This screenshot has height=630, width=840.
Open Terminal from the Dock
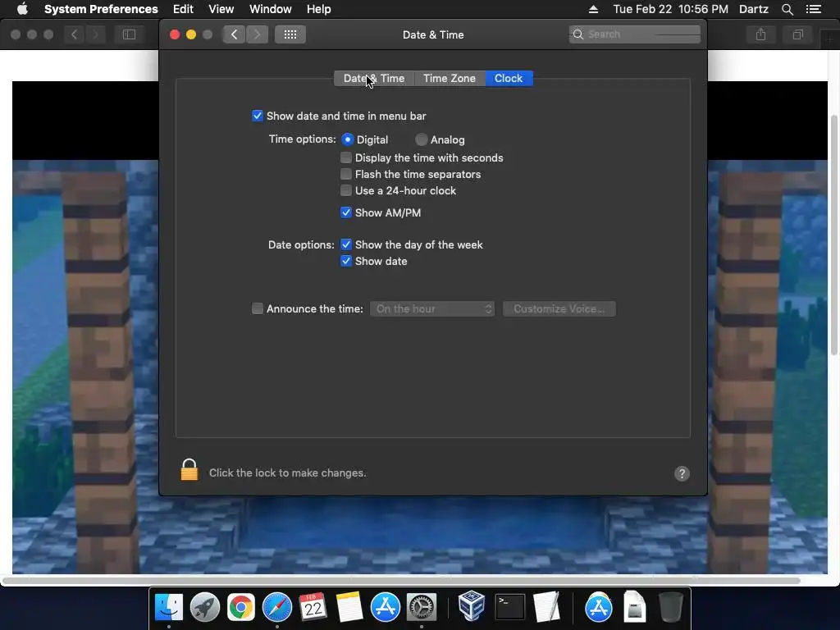[x=509, y=608]
